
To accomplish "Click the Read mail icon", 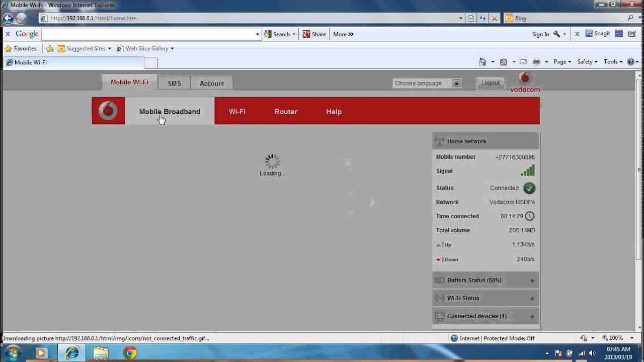I will tap(523, 62).
